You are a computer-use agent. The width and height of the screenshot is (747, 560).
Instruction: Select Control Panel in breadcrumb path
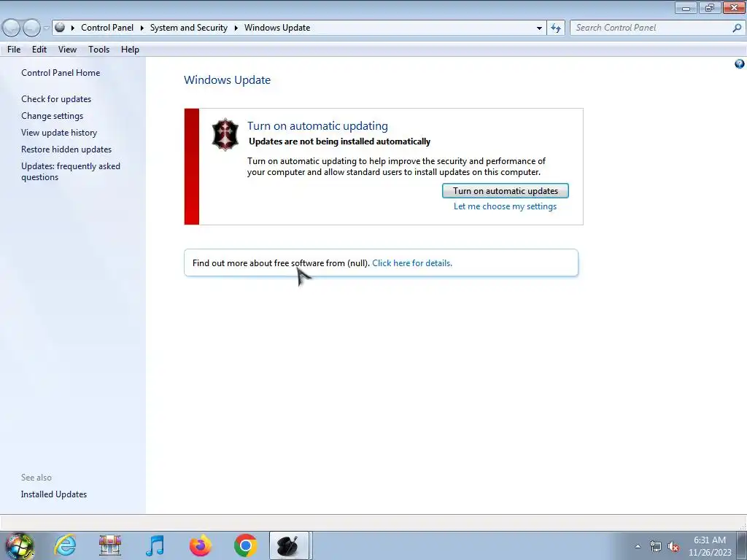[x=107, y=28]
